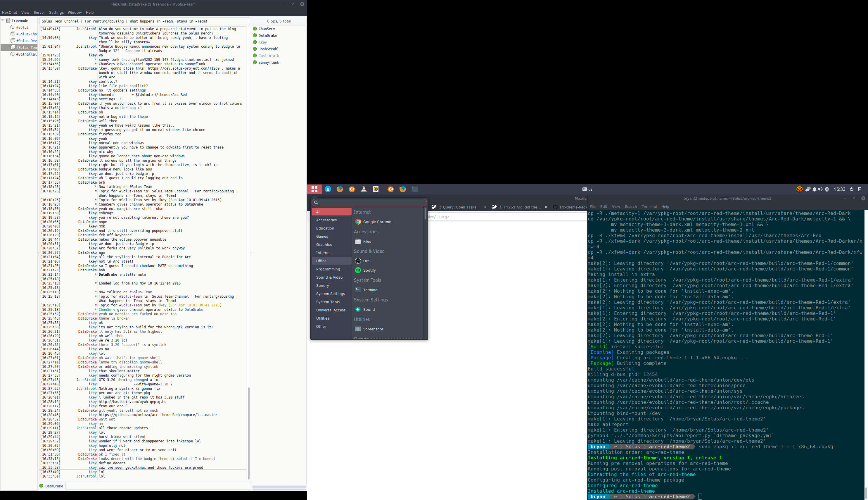The image size is (868, 500).
Task: Select ChanServ in the user list
Action: [x=264, y=29]
